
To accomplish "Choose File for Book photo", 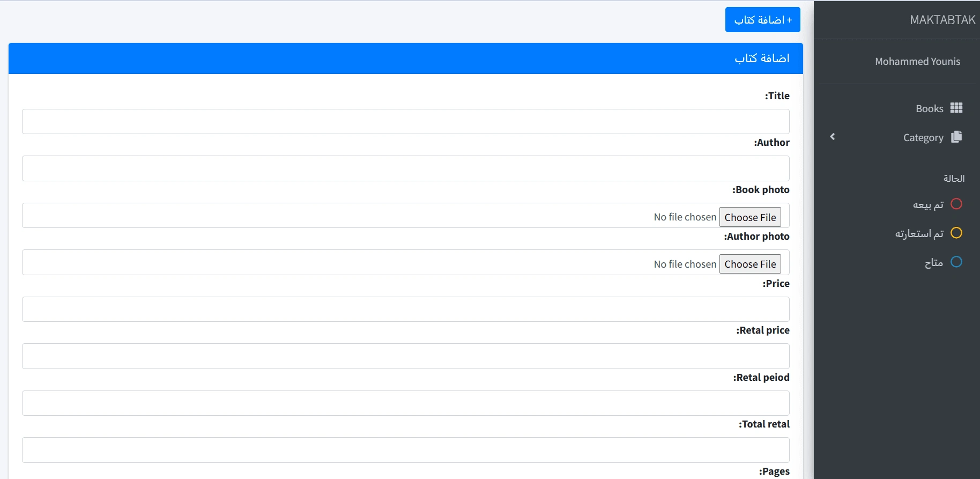I will tap(750, 217).
